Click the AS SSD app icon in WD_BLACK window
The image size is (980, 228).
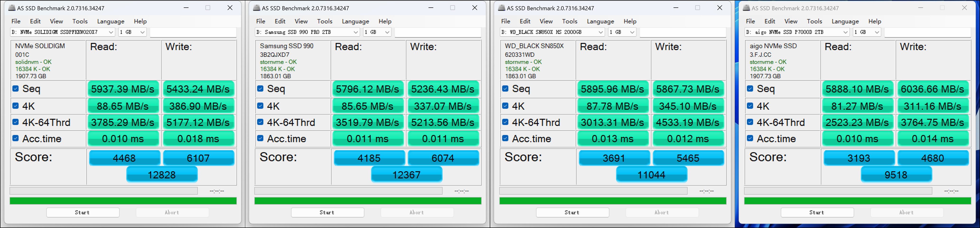pos(502,8)
